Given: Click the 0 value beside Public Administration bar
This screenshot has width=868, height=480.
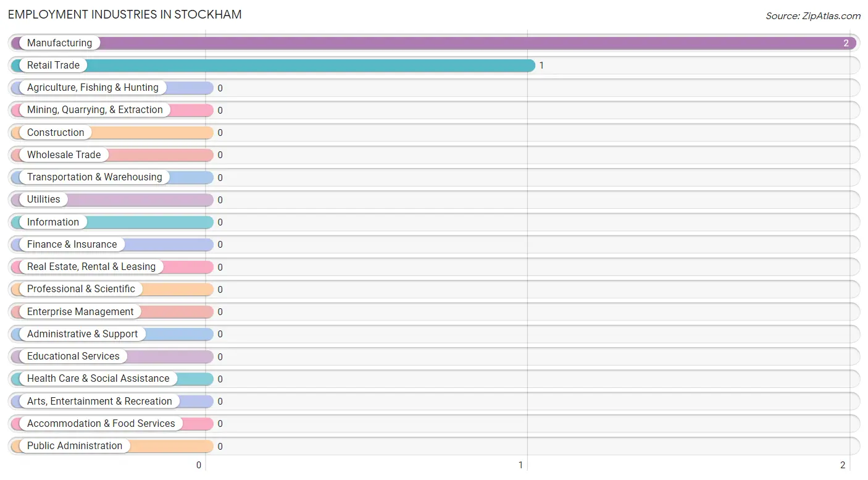Looking at the screenshot, I should pos(220,447).
